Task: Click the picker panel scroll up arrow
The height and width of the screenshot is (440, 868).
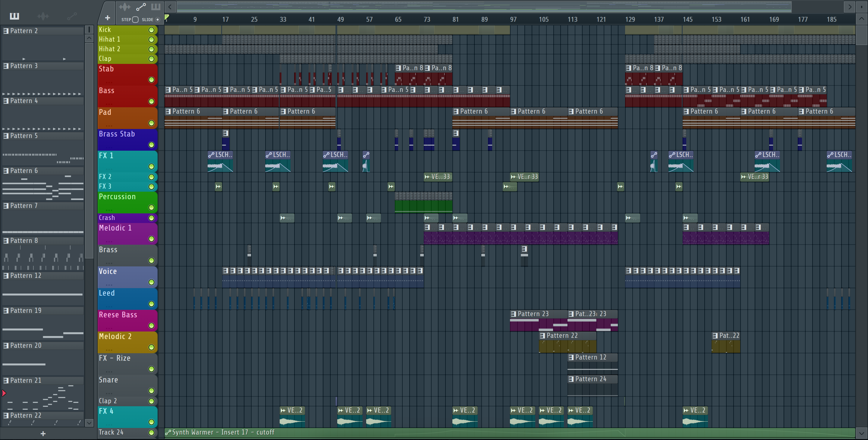Action: pyautogui.click(x=89, y=38)
